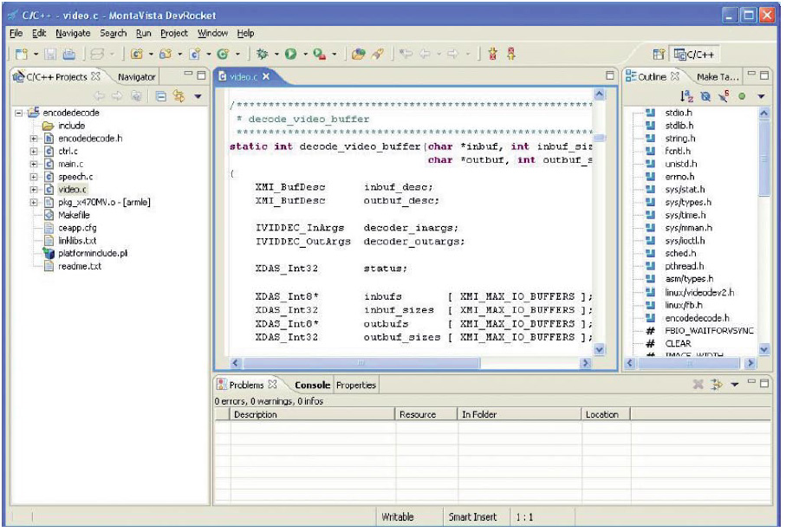
Task: Sort problems by Resource column header
Action: (x=426, y=415)
